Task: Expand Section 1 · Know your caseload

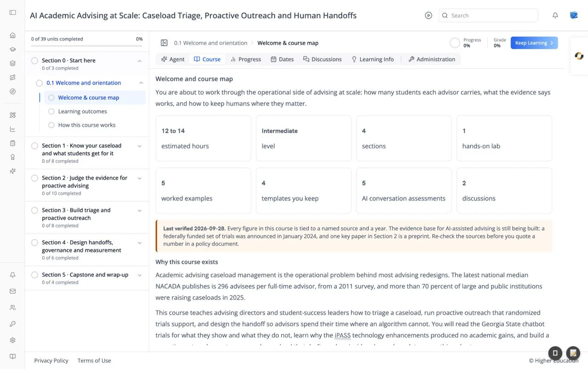Action: (x=140, y=146)
